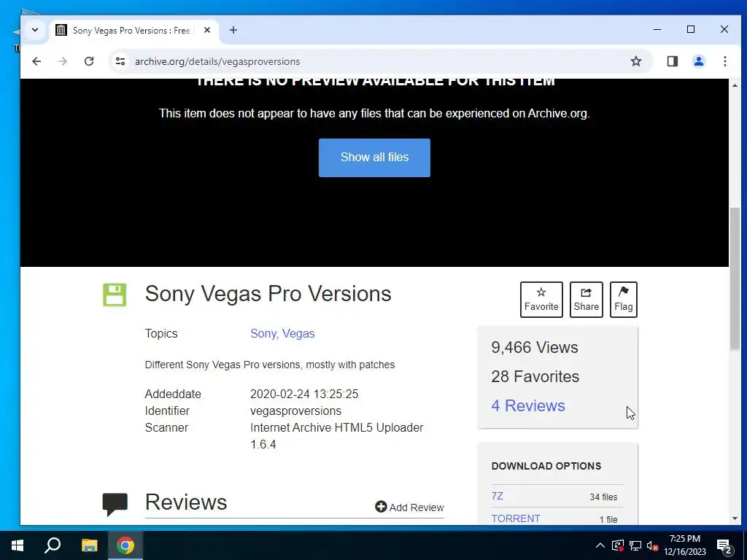The height and width of the screenshot is (560, 747).
Task: Open the notification center icon
Action: (x=724, y=546)
